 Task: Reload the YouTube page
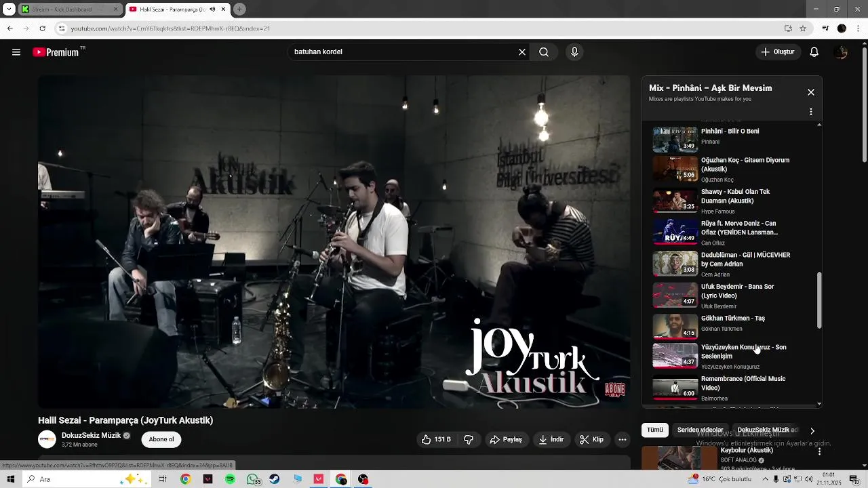(43, 28)
